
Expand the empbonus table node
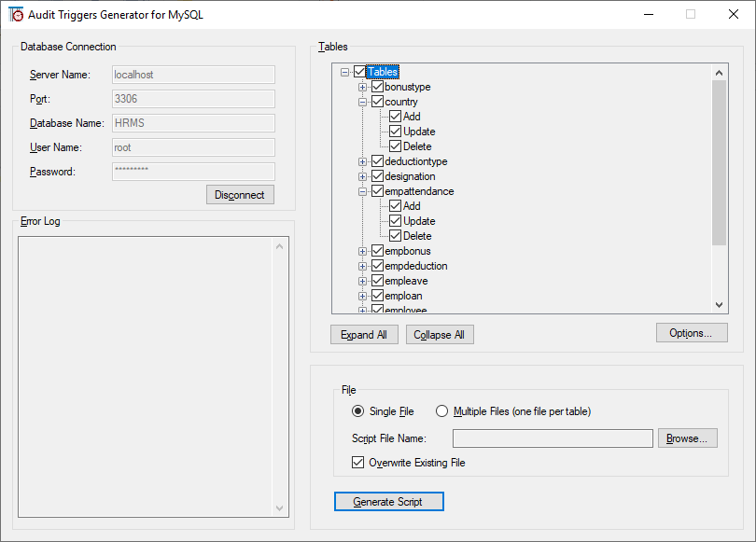363,251
